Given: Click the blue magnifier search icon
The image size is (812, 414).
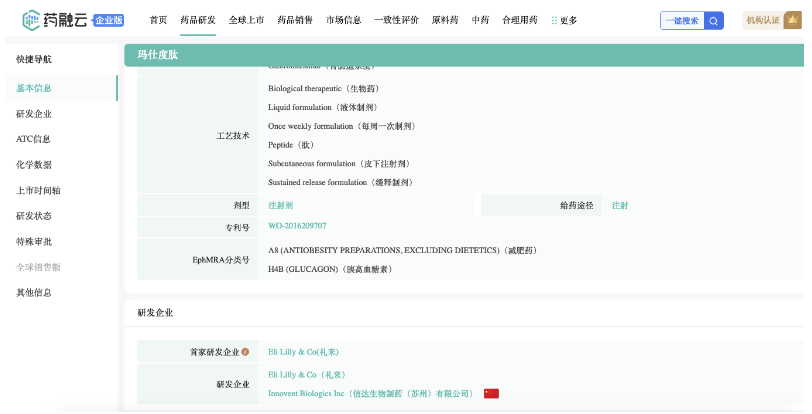Looking at the screenshot, I should click(x=713, y=20).
